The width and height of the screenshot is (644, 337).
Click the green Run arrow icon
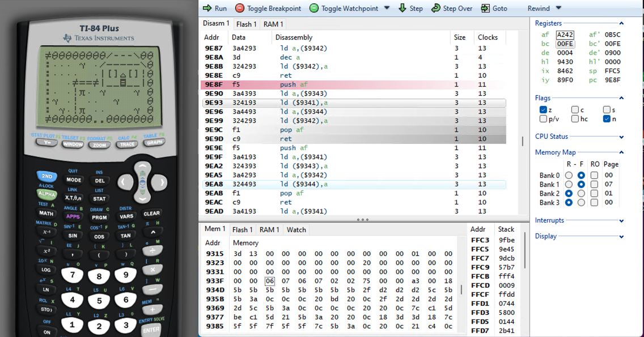click(207, 8)
